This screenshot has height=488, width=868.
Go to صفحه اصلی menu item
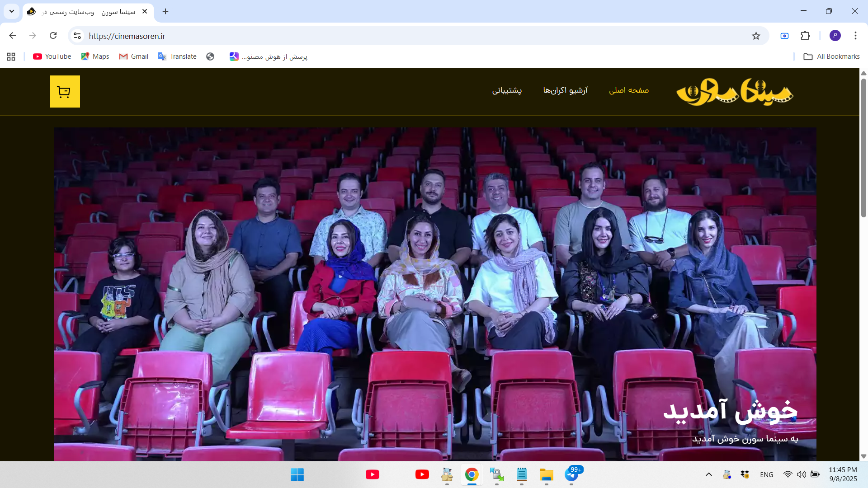pyautogui.click(x=628, y=90)
